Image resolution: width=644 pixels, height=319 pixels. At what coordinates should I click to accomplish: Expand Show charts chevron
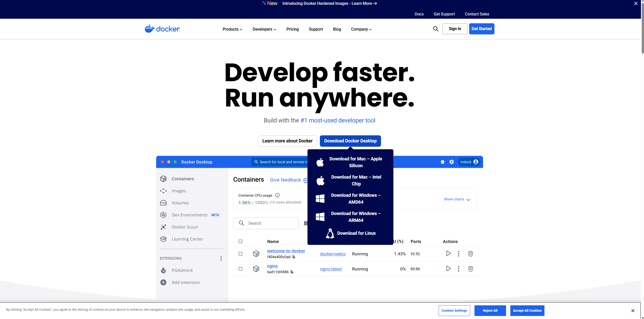pos(468,200)
